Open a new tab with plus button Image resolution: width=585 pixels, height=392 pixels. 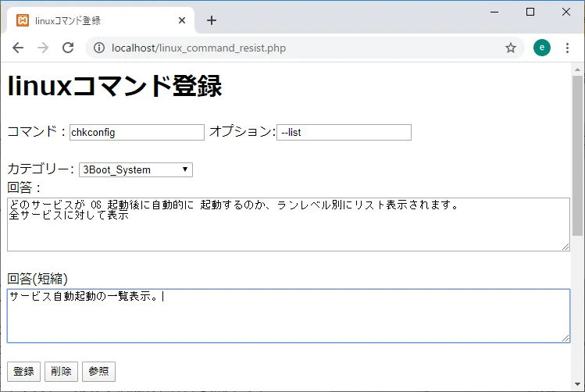212,20
